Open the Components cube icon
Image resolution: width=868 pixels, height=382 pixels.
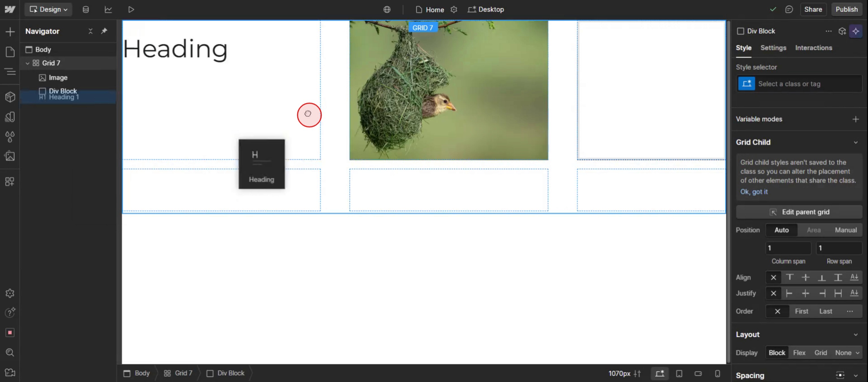coord(10,97)
